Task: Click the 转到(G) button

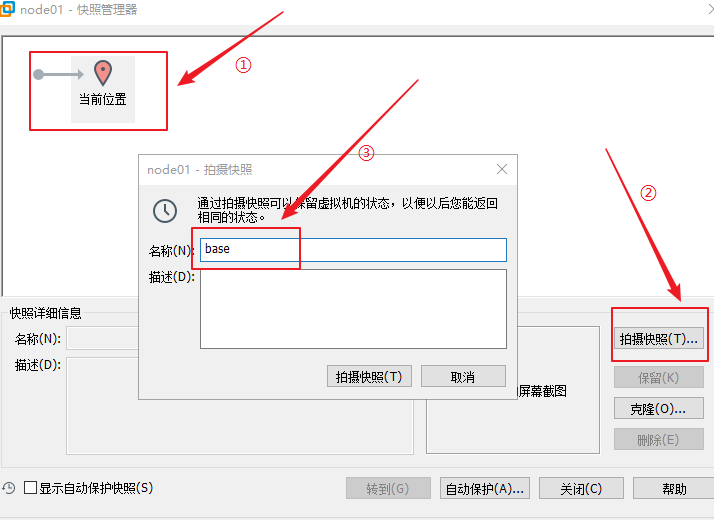Action: [x=388, y=488]
